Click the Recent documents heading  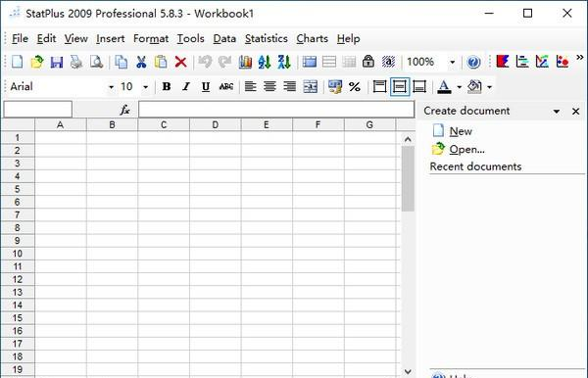click(x=475, y=166)
